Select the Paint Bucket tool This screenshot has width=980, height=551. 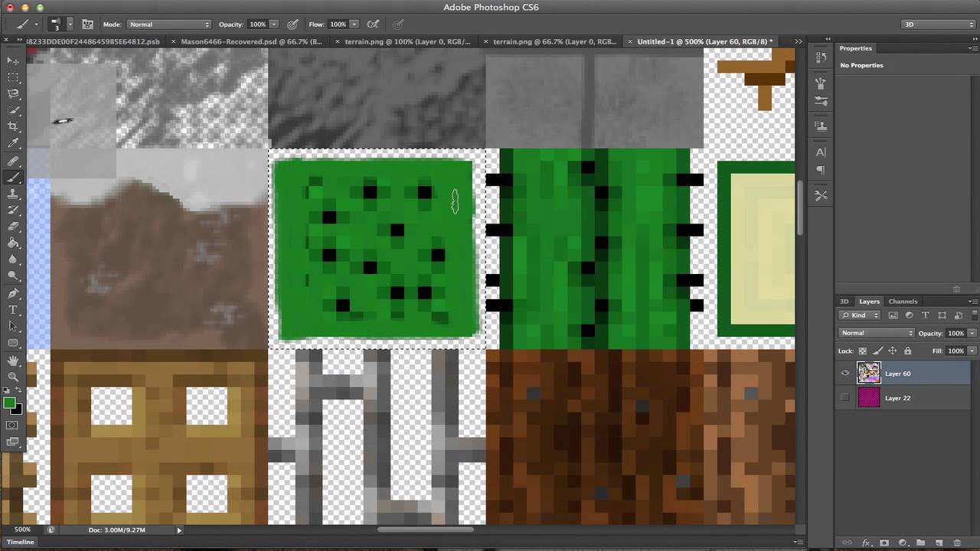click(x=13, y=243)
